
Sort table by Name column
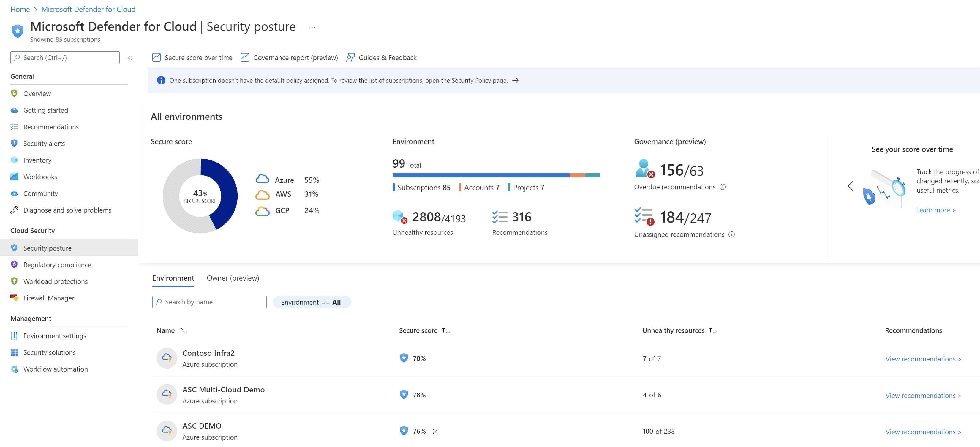click(x=183, y=330)
